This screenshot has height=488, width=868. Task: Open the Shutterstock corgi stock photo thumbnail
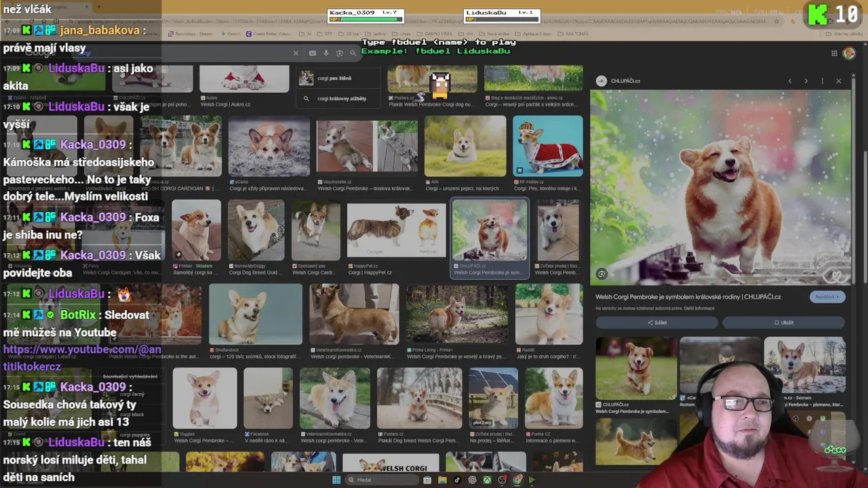tap(255, 314)
